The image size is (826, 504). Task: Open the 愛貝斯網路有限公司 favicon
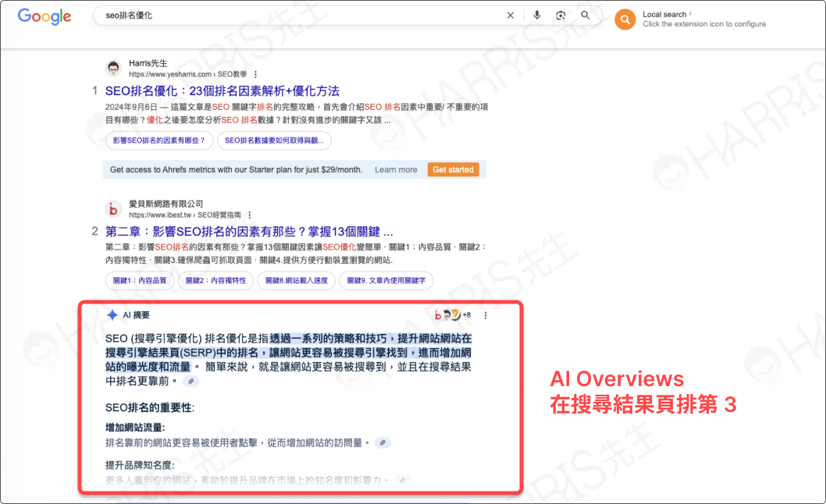point(113,208)
